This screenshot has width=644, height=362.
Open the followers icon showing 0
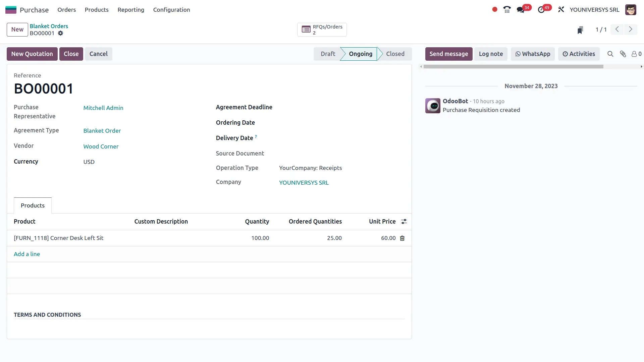[x=636, y=54]
